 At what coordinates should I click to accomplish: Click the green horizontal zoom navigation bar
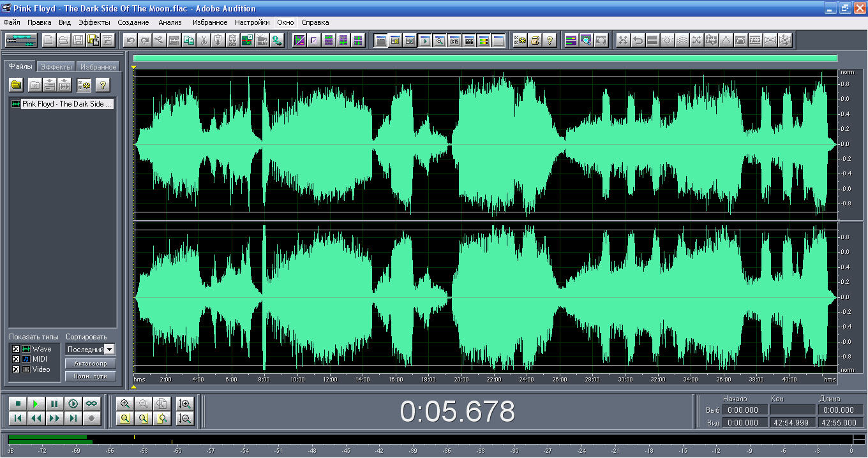click(x=485, y=58)
